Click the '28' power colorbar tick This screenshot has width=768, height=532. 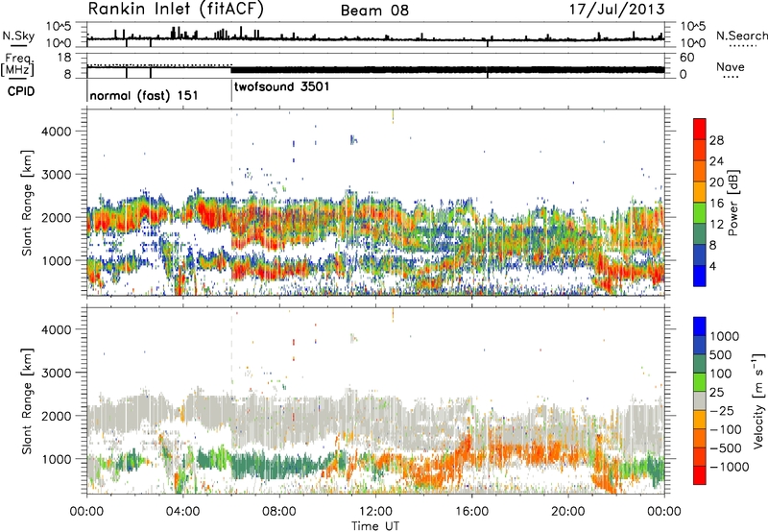click(716, 140)
